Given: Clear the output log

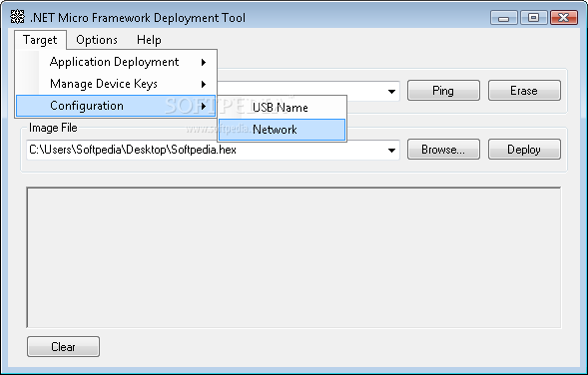Looking at the screenshot, I should point(63,346).
